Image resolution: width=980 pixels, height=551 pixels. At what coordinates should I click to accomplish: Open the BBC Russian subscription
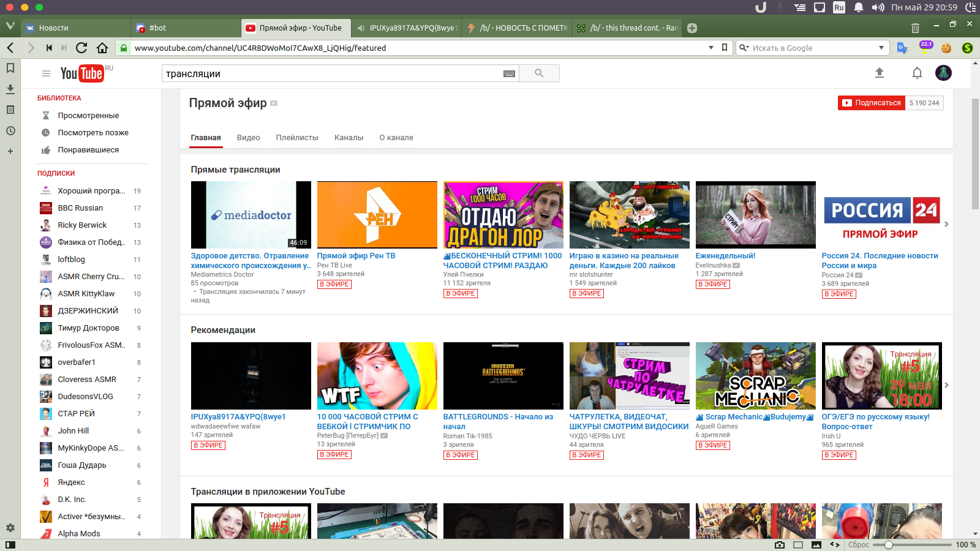(80, 208)
